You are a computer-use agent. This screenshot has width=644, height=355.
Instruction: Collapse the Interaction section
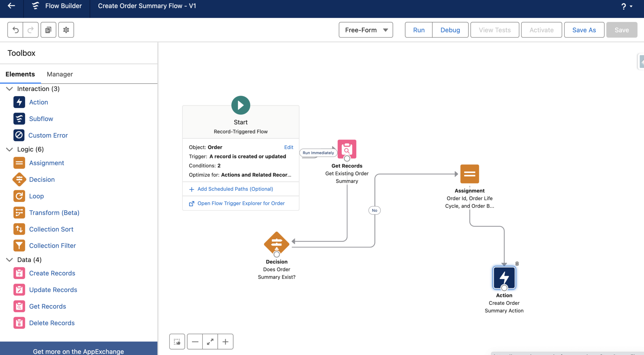[9, 89]
